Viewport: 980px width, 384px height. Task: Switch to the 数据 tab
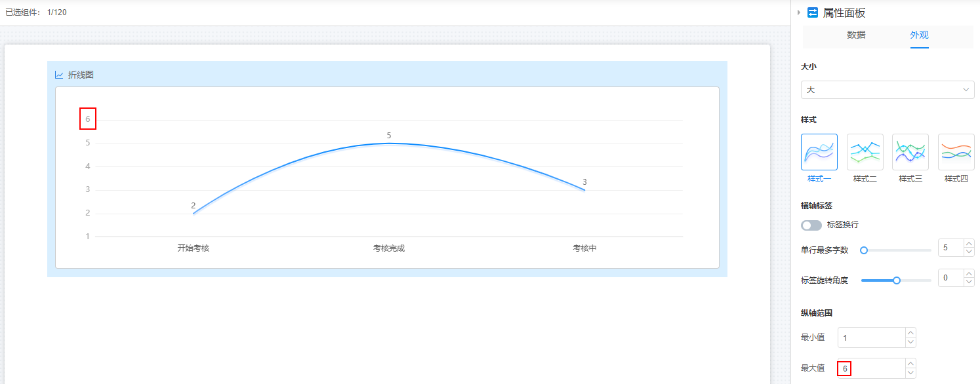[x=856, y=35]
